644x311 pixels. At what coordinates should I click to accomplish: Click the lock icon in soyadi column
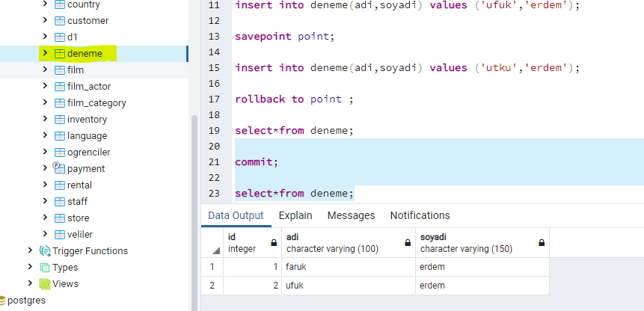[542, 243]
